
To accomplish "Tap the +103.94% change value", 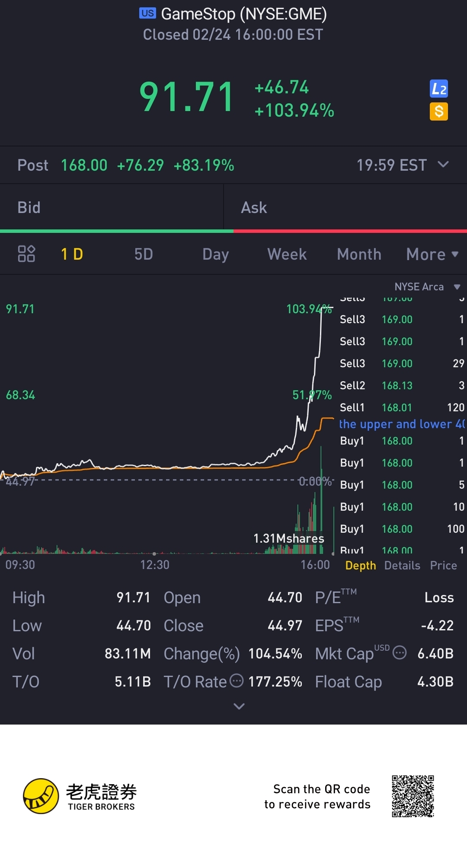I will (x=294, y=111).
